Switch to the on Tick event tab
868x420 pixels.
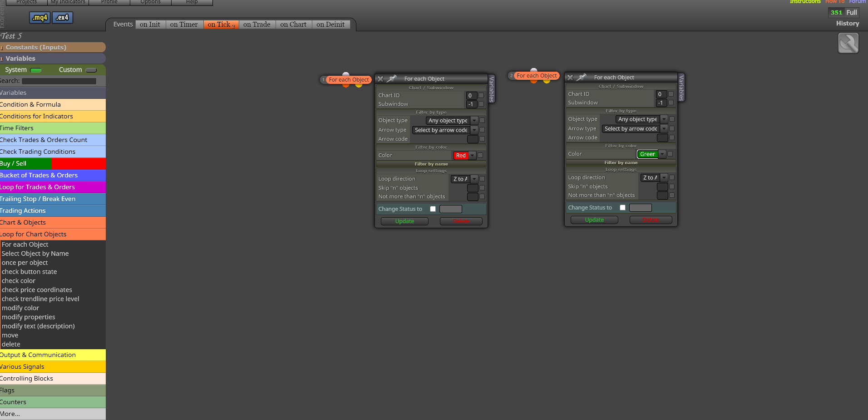click(221, 24)
